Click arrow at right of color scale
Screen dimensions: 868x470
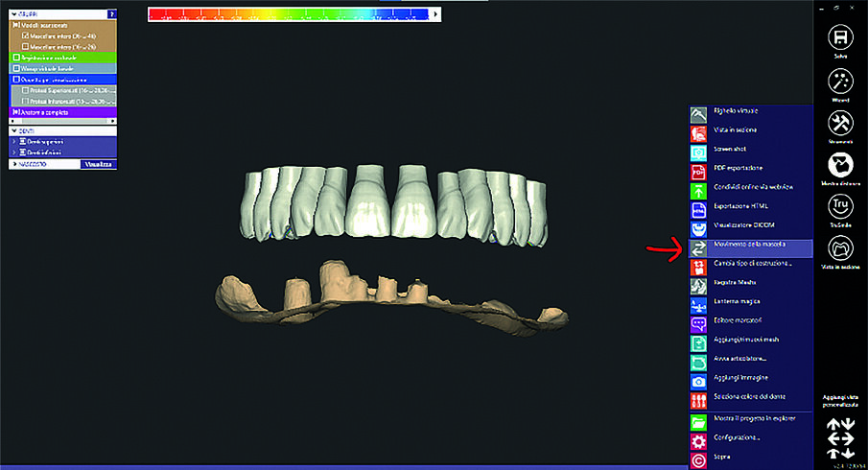tap(435, 14)
